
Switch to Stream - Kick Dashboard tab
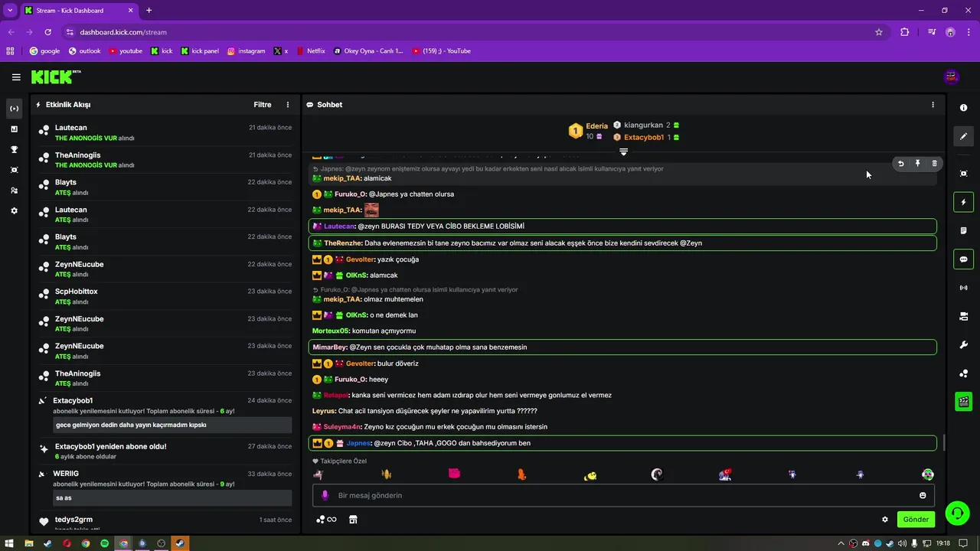[78, 11]
